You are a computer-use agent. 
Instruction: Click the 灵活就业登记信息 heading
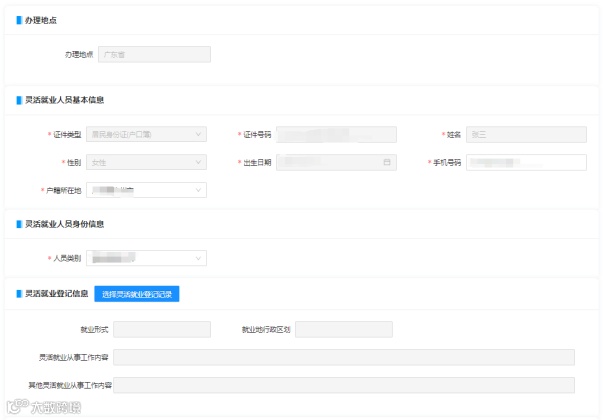56,294
